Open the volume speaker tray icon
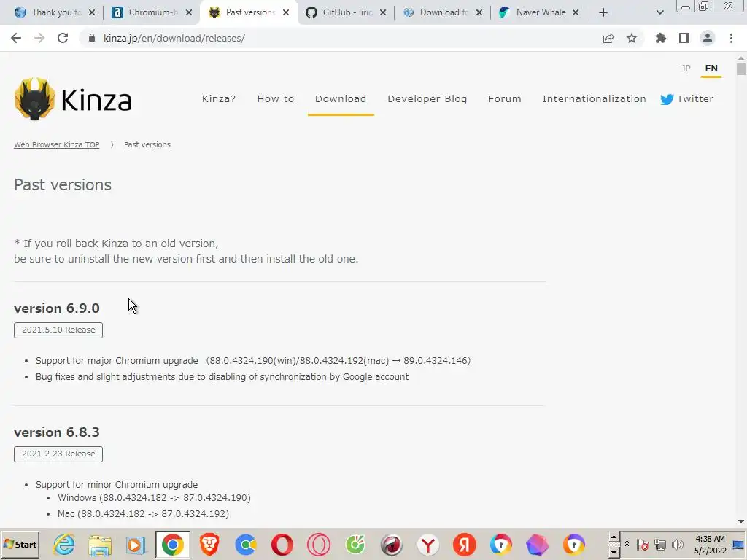Image resolution: width=747 pixels, height=560 pixels. (x=678, y=544)
